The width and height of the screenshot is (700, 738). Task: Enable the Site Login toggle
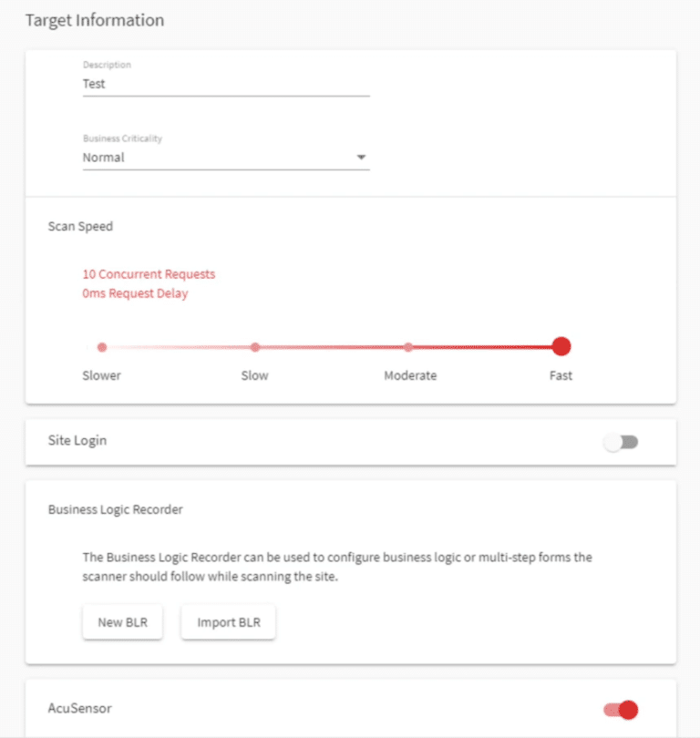pos(623,442)
